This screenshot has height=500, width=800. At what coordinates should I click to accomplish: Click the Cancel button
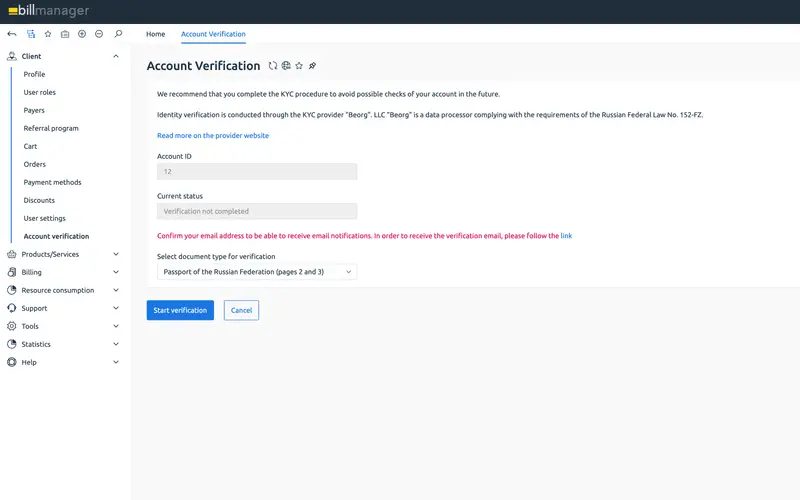(241, 310)
